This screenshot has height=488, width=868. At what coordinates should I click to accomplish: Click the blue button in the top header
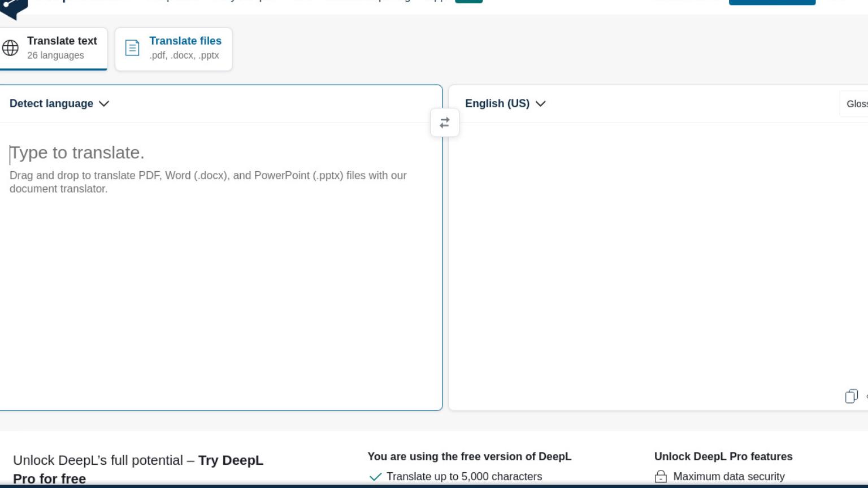772,2
